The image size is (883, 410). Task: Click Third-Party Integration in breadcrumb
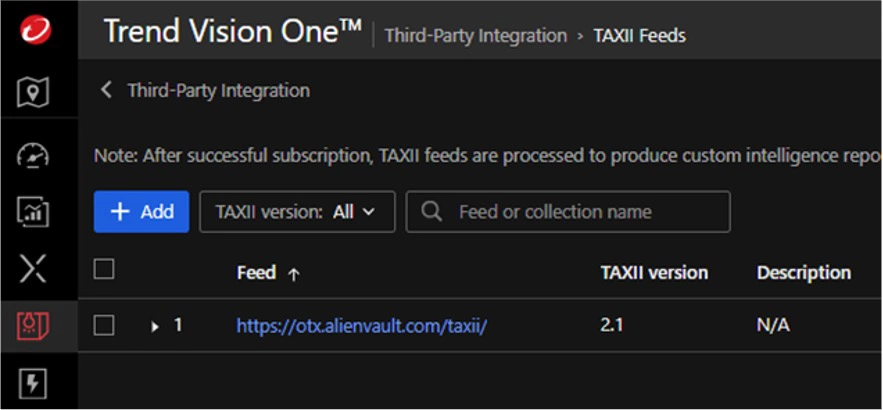(476, 36)
